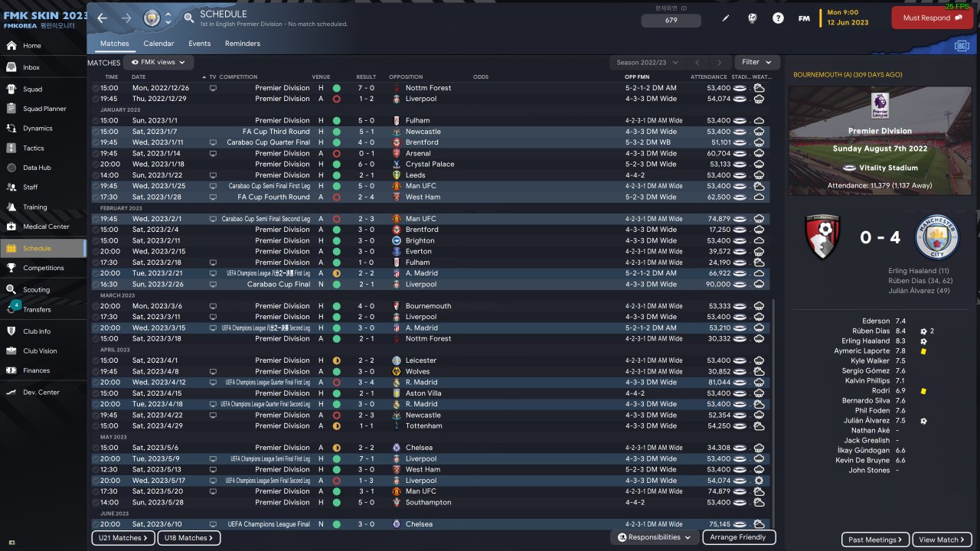980x551 pixels.
Task: Switch to the Calendar tab
Action: tap(158, 44)
